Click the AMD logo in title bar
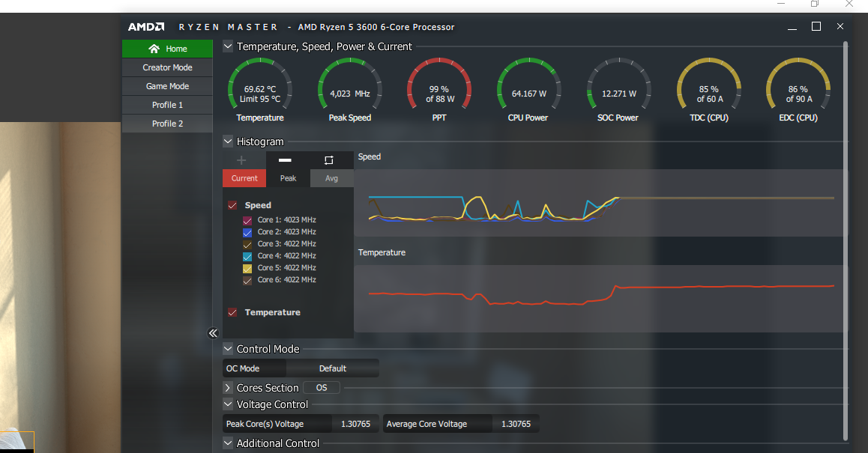The height and width of the screenshot is (453, 868). click(146, 26)
